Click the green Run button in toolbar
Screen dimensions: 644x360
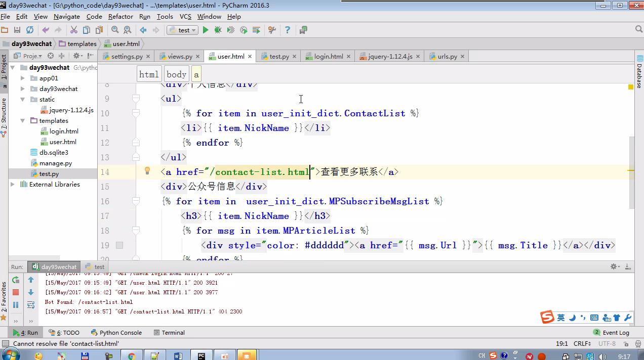(x=206, y=30)
